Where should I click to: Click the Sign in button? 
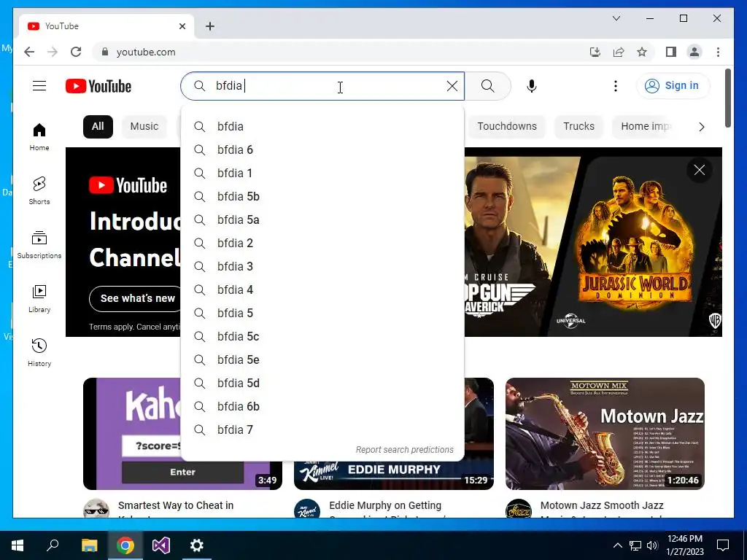click(x=673, y=86)
